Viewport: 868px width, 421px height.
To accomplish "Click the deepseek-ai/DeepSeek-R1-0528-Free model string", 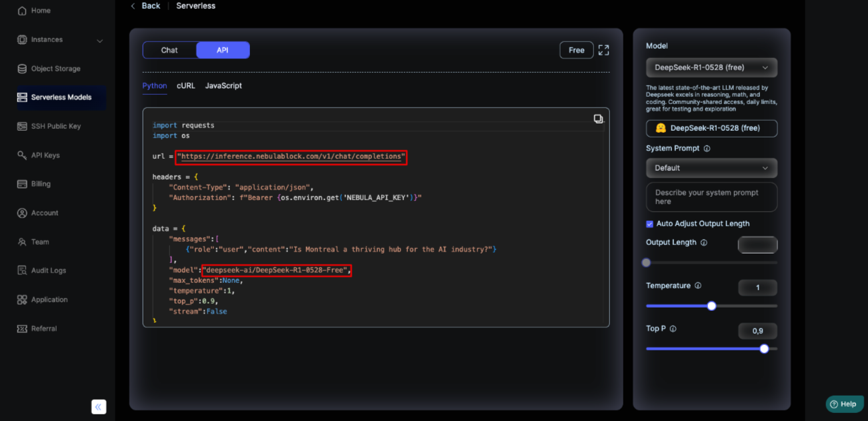I will tap(275, 270).
